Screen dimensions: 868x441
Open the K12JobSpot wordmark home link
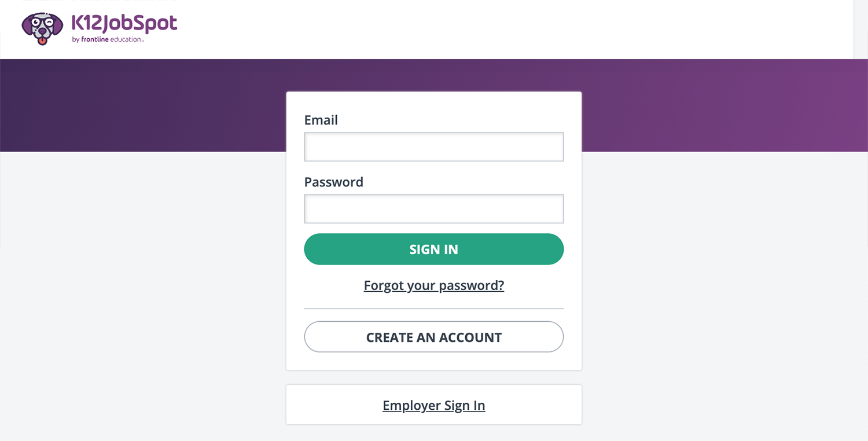(124, 23)
